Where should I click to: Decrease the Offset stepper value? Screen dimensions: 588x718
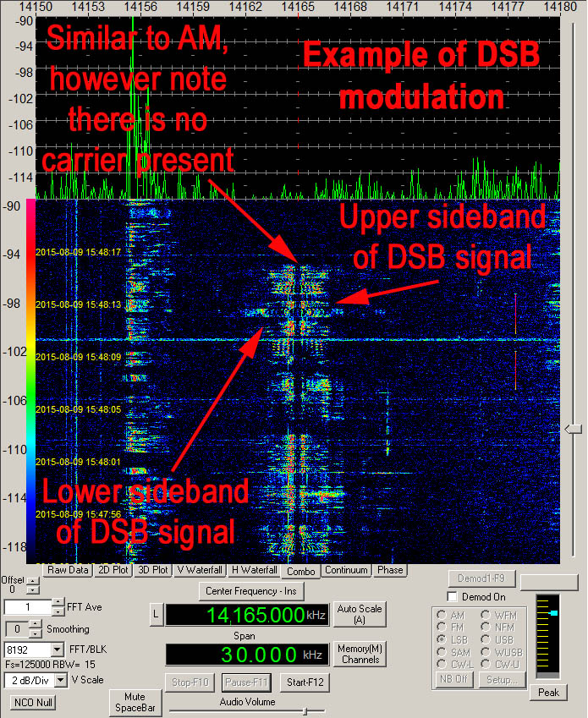tap(32, 589)
